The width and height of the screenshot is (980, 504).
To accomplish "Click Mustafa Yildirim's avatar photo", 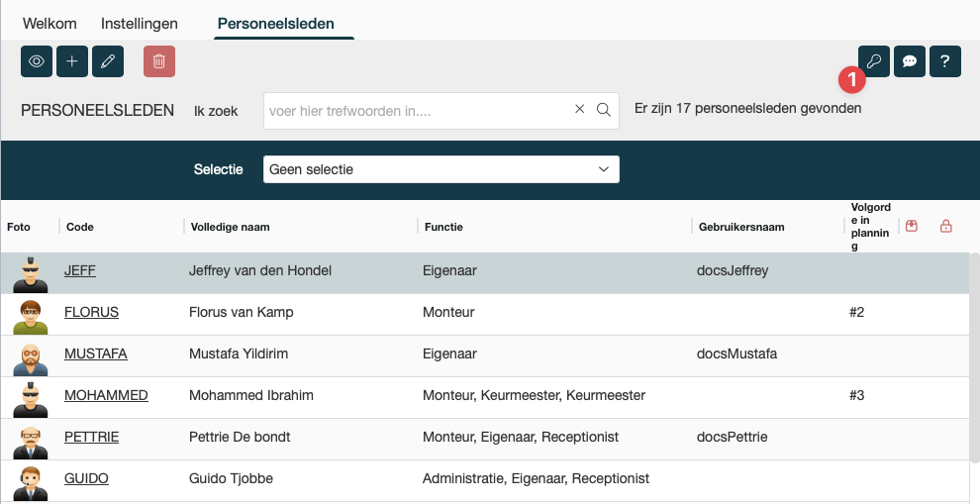I will 31,354.
